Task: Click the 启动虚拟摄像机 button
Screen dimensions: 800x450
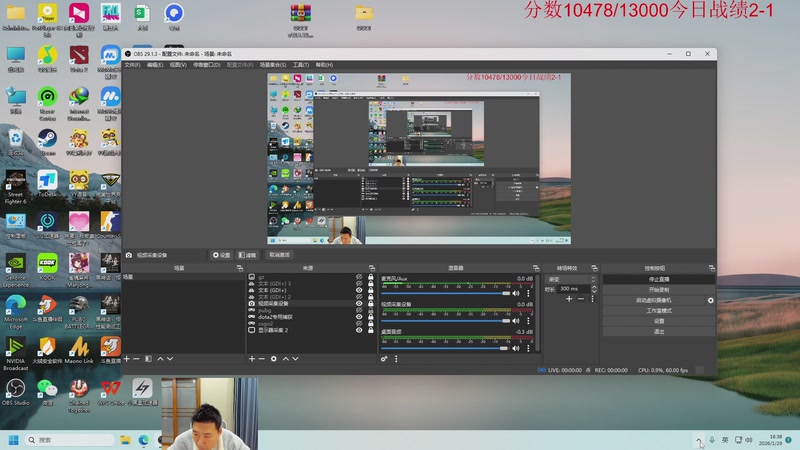Action: (654, 301)
